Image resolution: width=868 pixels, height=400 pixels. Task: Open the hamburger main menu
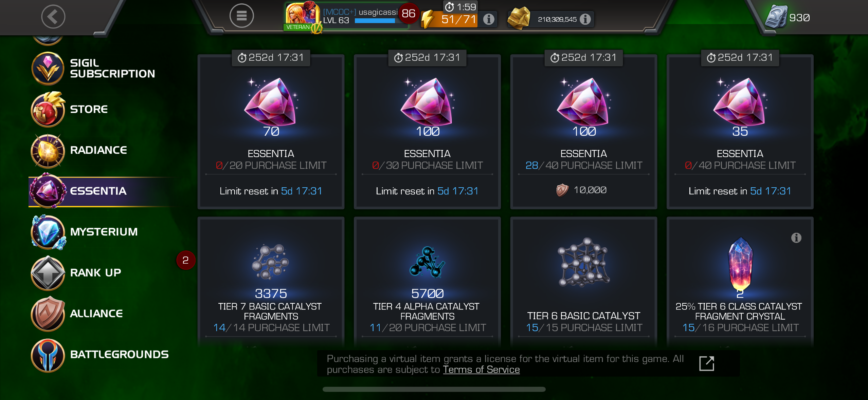[241, 16]
